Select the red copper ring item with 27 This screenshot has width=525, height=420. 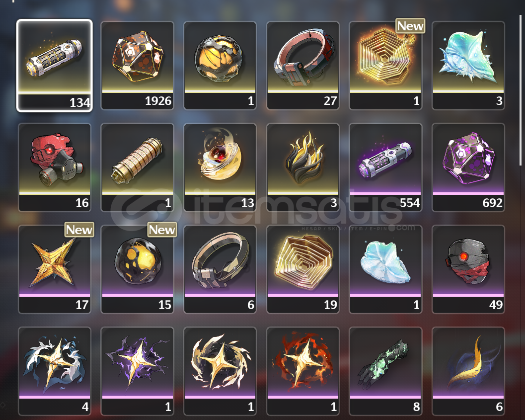coord(302,65)
